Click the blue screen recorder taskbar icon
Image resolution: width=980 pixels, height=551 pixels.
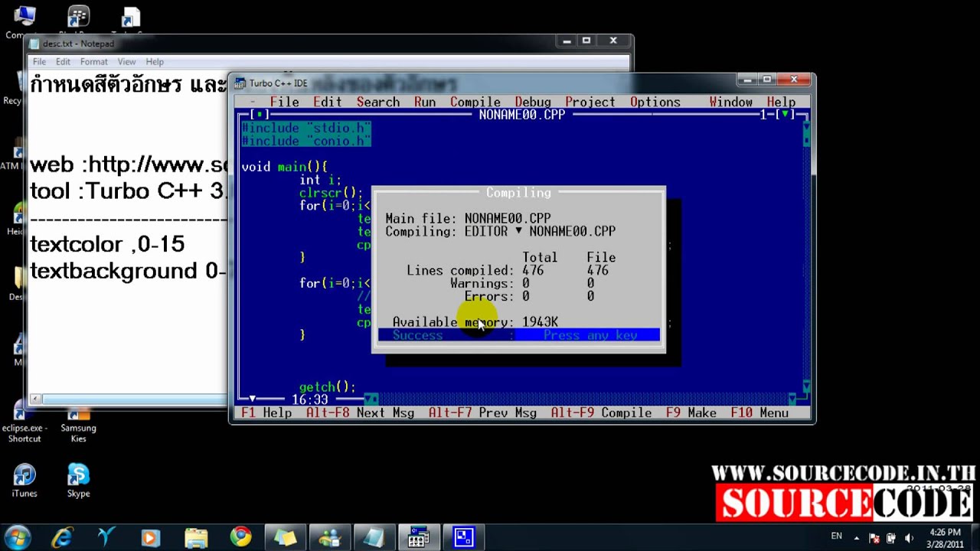(464, 538)
